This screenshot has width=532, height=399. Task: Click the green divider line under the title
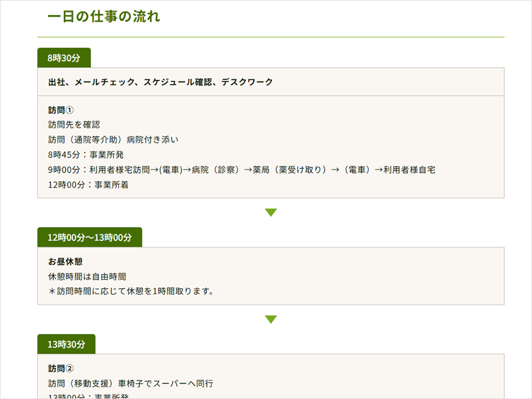(271, 37)
